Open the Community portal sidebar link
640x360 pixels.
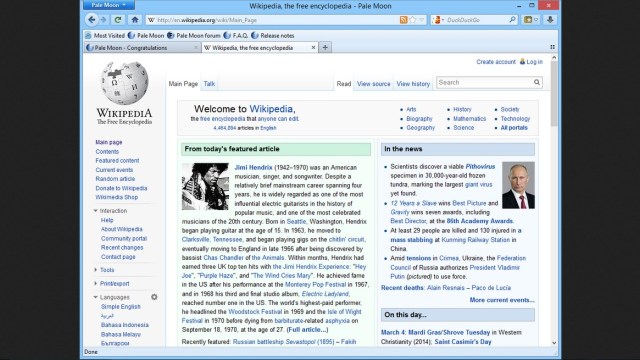point(124,238)
